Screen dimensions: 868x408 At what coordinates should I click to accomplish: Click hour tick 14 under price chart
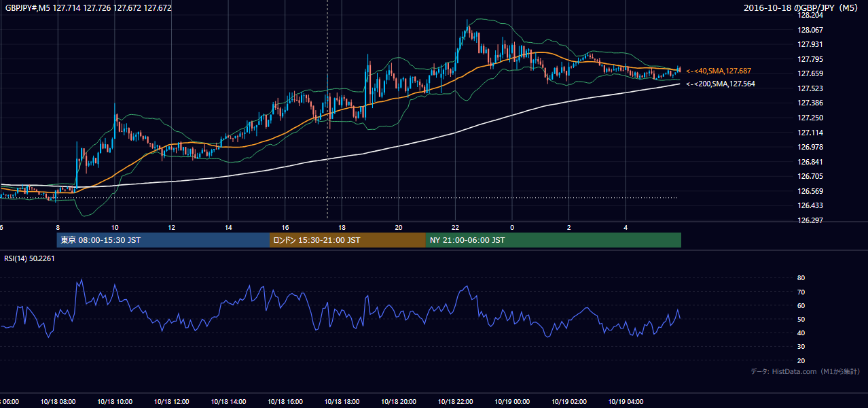tap(228, 228)
